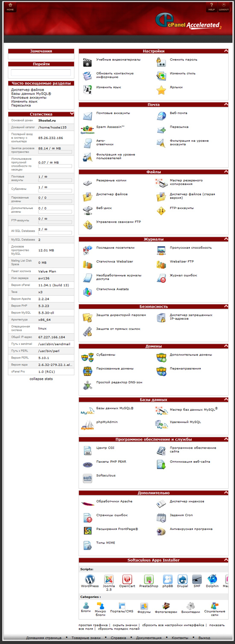Screen dimensions: 235x644
Task: Click the Home icon in header
Action: [x=10, y=6]
